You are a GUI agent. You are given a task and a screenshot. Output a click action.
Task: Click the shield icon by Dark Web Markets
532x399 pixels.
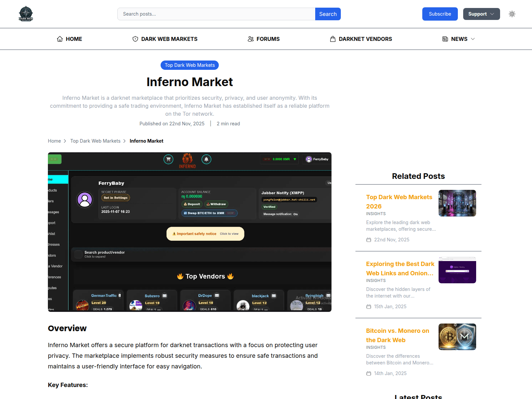point(135,39)
